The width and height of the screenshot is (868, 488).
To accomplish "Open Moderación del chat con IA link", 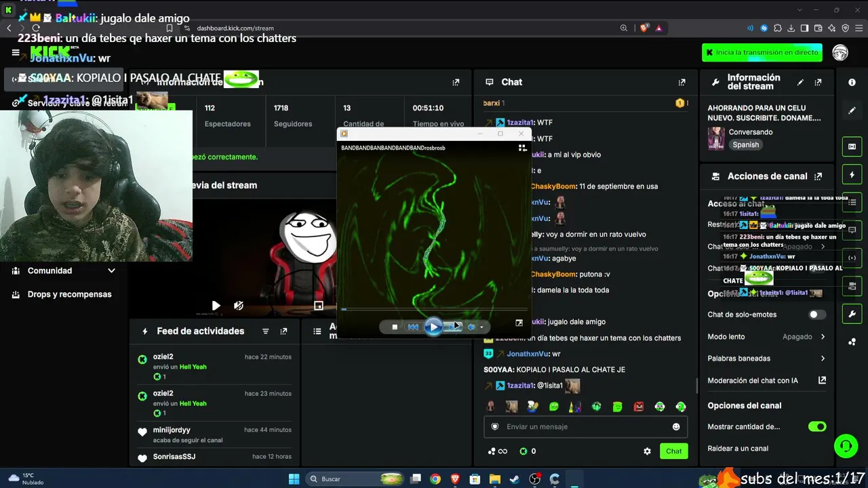I will [767, 380].
